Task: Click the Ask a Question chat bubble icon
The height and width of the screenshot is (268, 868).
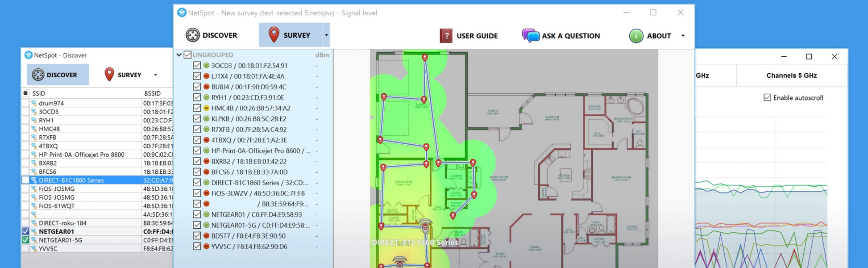Action: coord(531,36)
